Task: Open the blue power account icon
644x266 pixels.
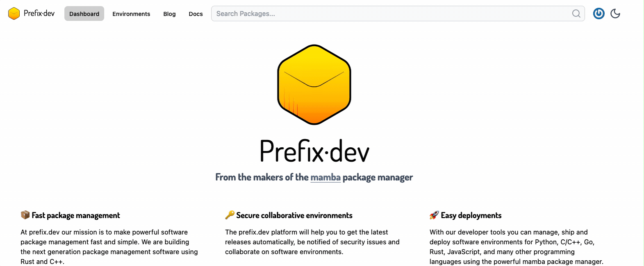Action: coord(598,14)
